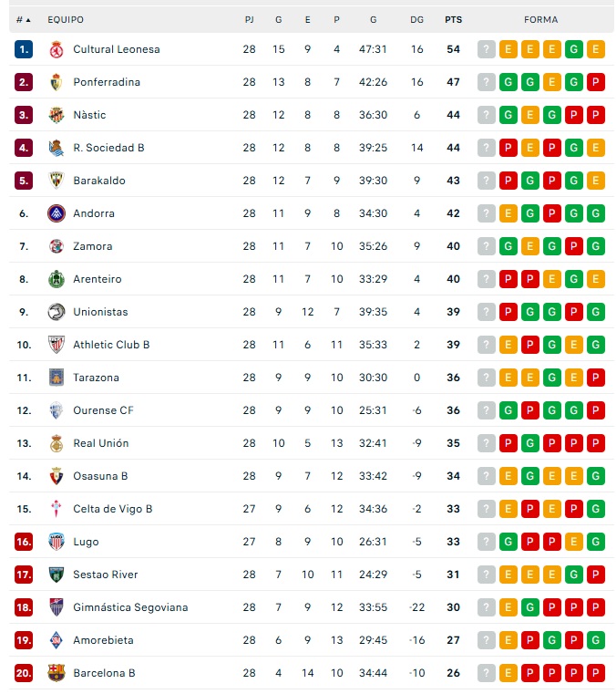Open the Nàstic team link
This screenshot has height=694, width=616.
pyautogui.click(x=89, y=115)
